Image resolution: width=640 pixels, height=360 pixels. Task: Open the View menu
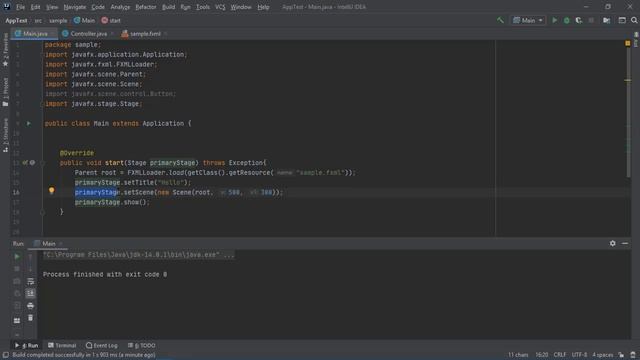tap(52, 7)
